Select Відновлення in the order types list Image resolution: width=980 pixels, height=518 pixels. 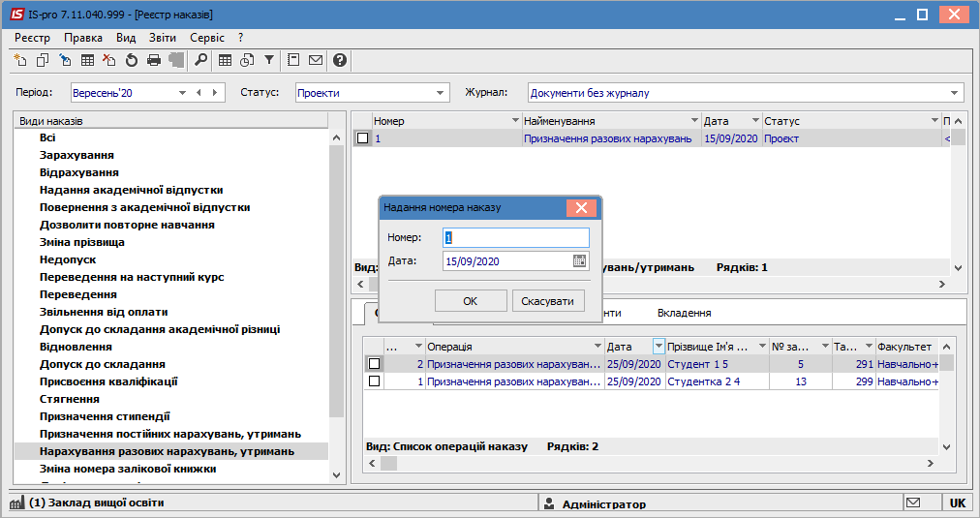(76, 347)
